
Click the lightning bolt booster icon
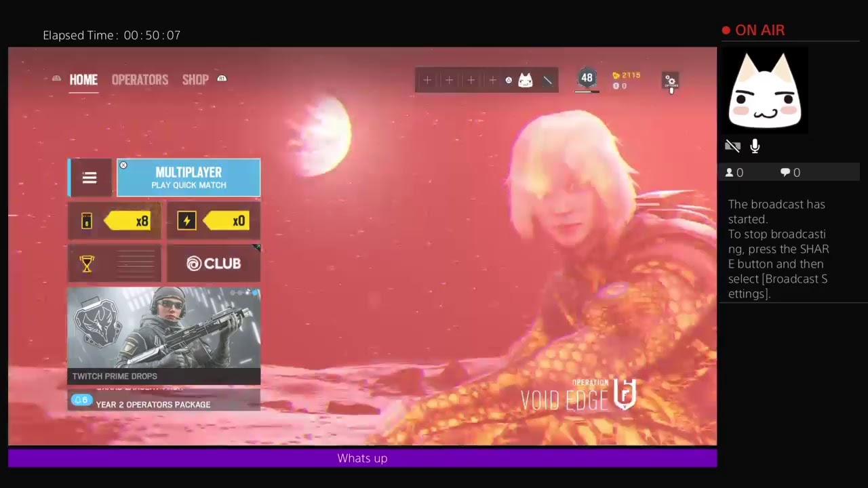click(x=187, y=221)
